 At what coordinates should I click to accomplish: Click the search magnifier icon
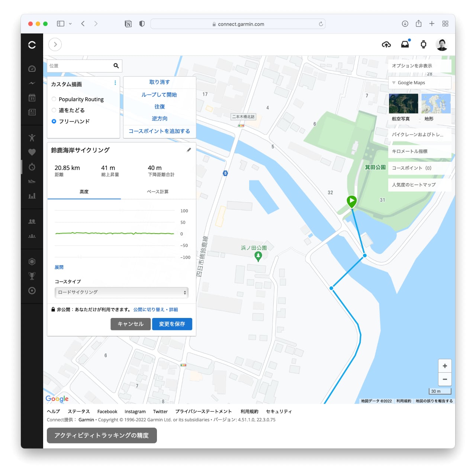click(x=116, y=66)
